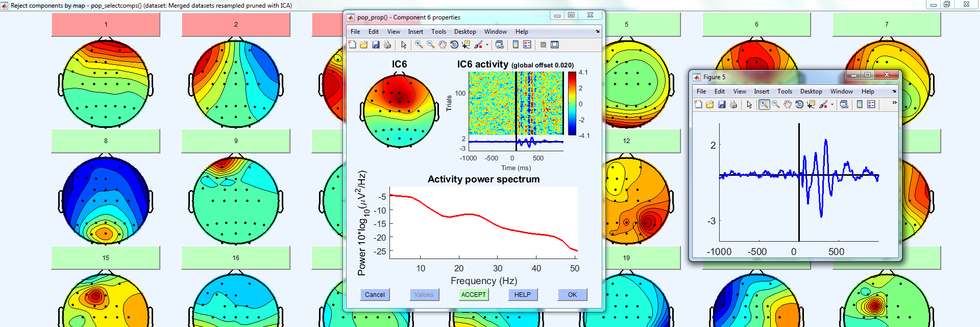980x327 pixels.
Task: Activate Zoom In tool in Component 6 properties
Action: click(419, 45)
